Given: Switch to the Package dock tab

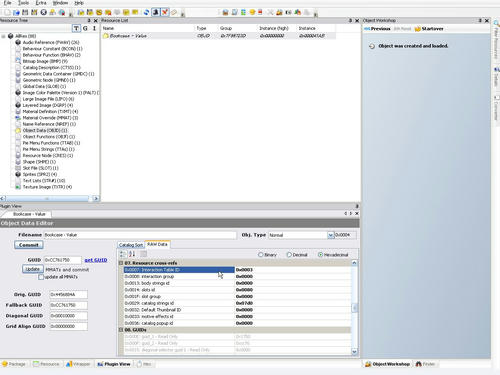Looking at the screenshot, I should point(14,364).
